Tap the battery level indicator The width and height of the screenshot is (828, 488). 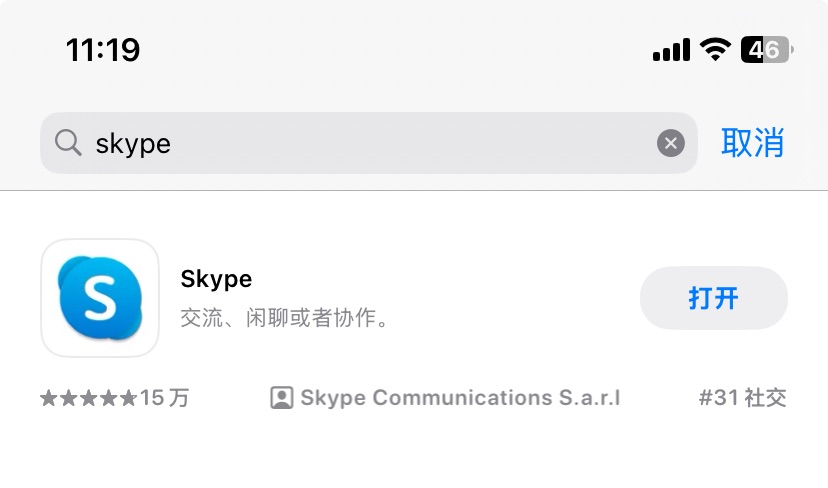765,49
